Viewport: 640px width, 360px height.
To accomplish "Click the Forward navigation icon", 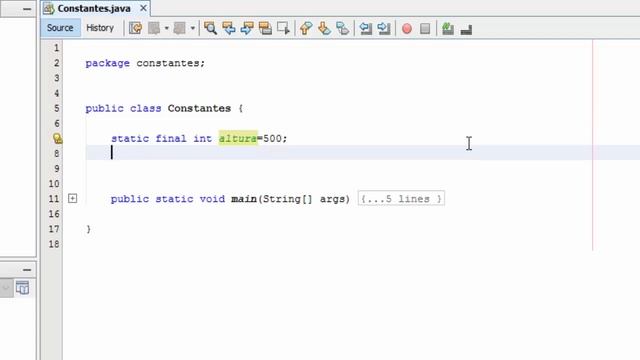I will click(x=180, y=28).
